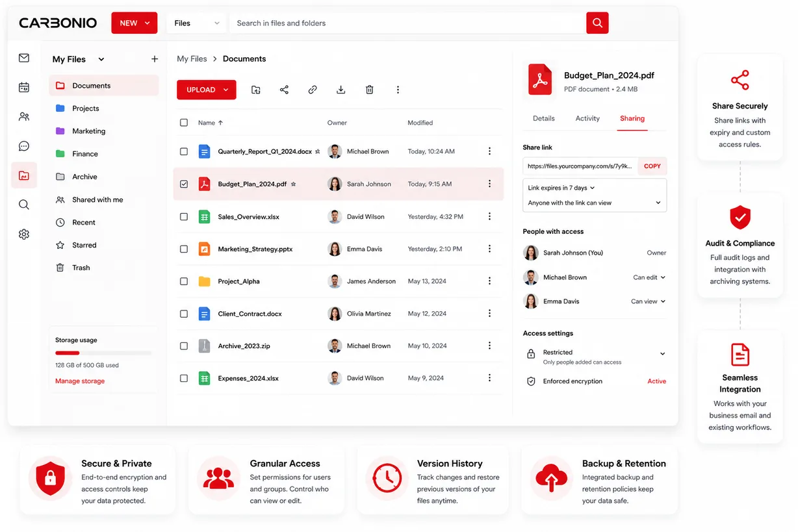Image resolution: width=798 pixels, height=532 pixels.
Task: Click the red search magnifier button
Action: (597, 23)
